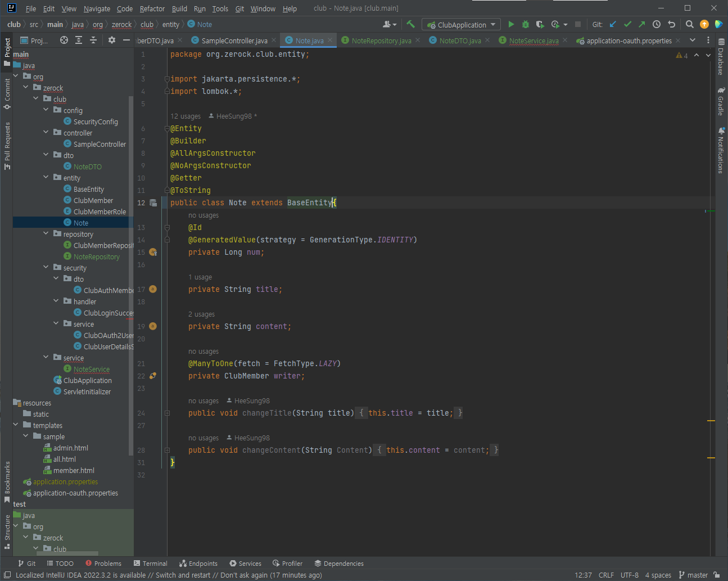Click the master branch widget
This screenshot has height=581, width=728.
(693, 575)
